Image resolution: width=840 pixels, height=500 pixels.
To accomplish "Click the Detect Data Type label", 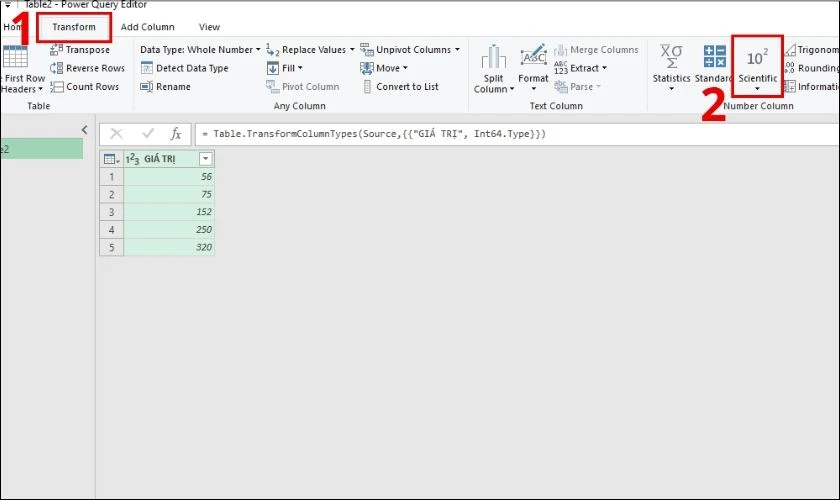I will tap(192, 68).
